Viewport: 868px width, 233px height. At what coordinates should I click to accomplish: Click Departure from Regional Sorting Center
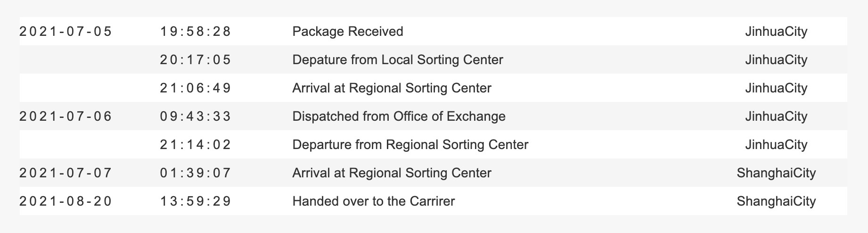point(410,145)
